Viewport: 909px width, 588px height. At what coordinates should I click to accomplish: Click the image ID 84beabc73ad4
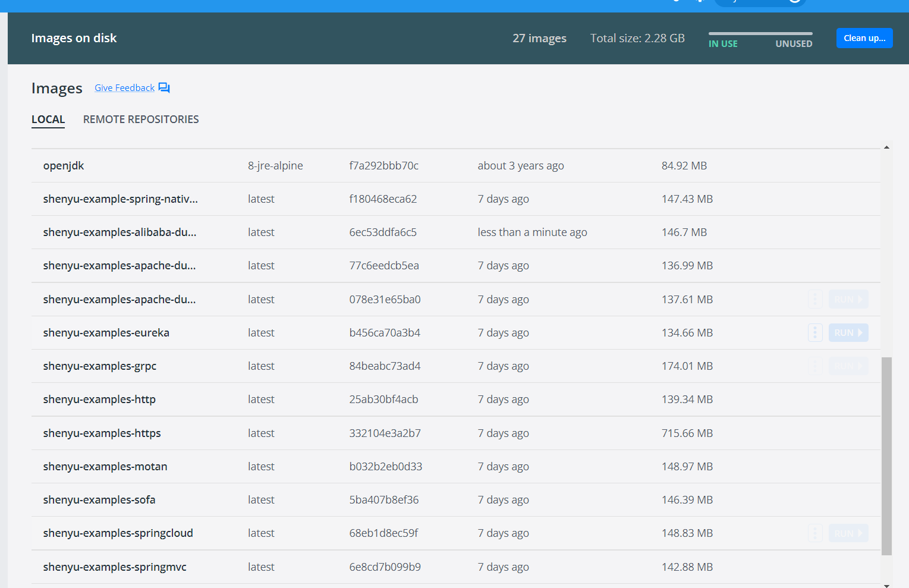[385, 366]
